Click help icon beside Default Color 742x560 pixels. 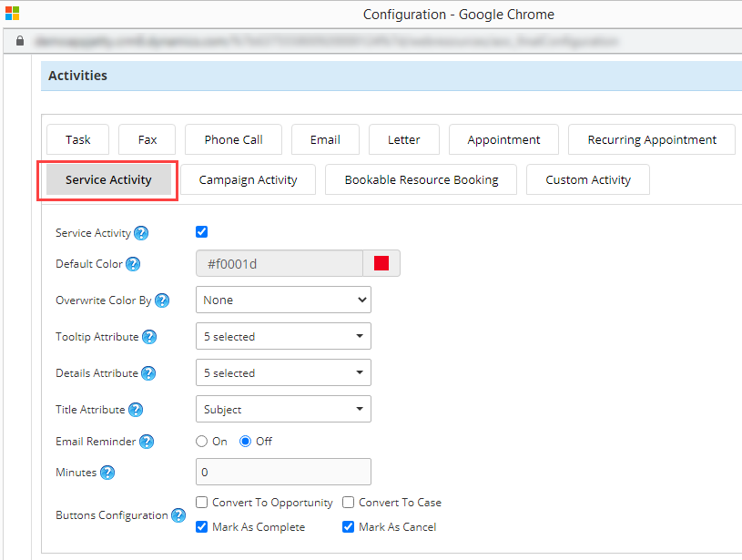[x=133, y=264]
